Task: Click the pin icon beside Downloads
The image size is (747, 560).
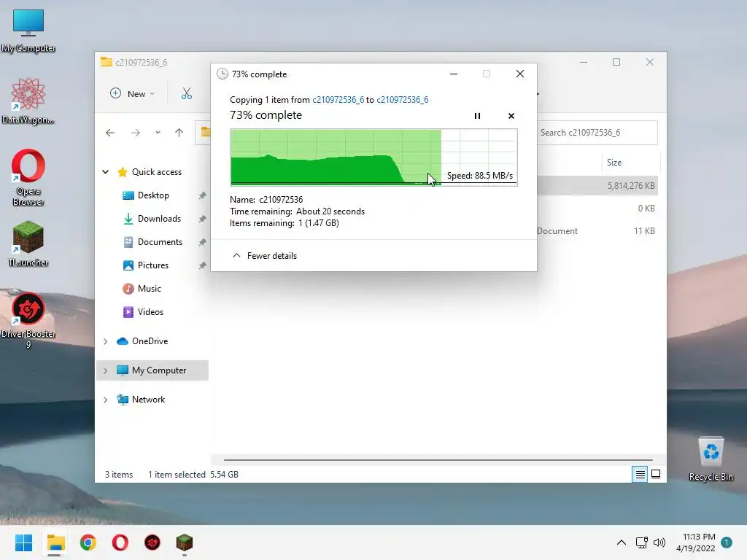Action: point(203,219)
